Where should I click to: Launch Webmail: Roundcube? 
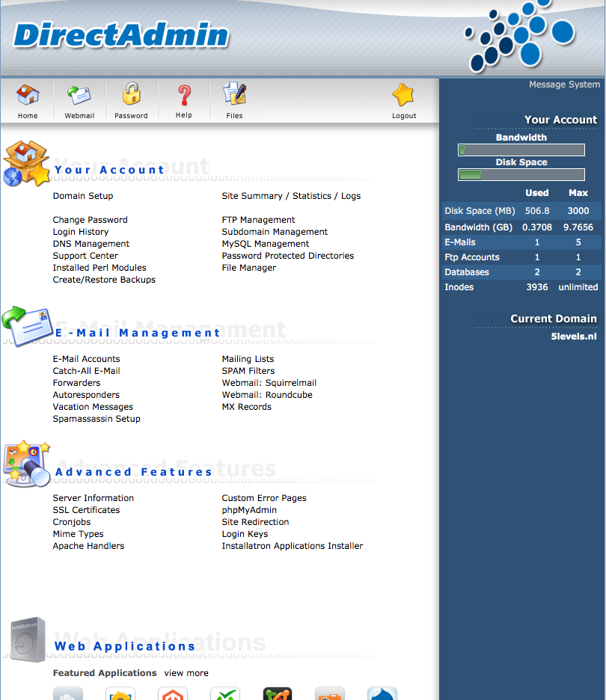click(x=267, y=395)
